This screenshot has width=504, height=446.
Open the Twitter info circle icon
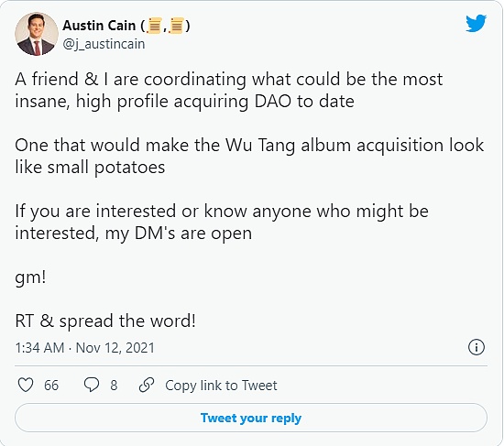(476, 347)
